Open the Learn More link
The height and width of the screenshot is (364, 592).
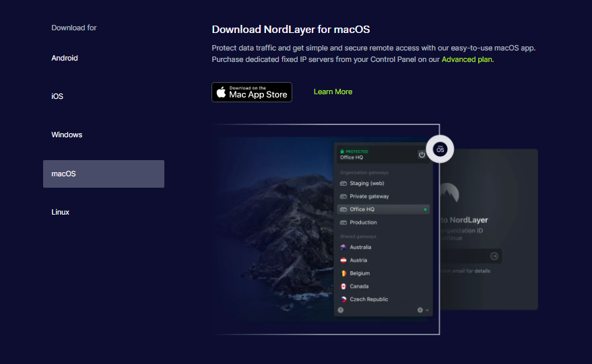(333, 92)
